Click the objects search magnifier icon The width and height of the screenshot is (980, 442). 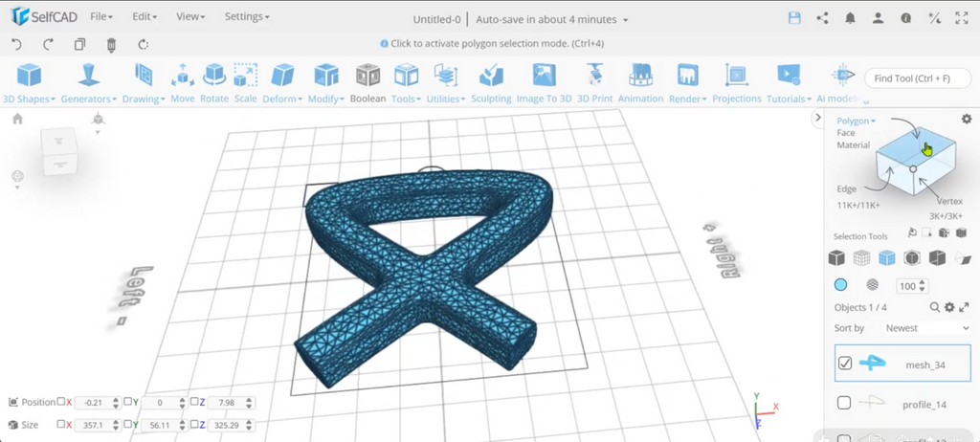[x=935, y=307]
